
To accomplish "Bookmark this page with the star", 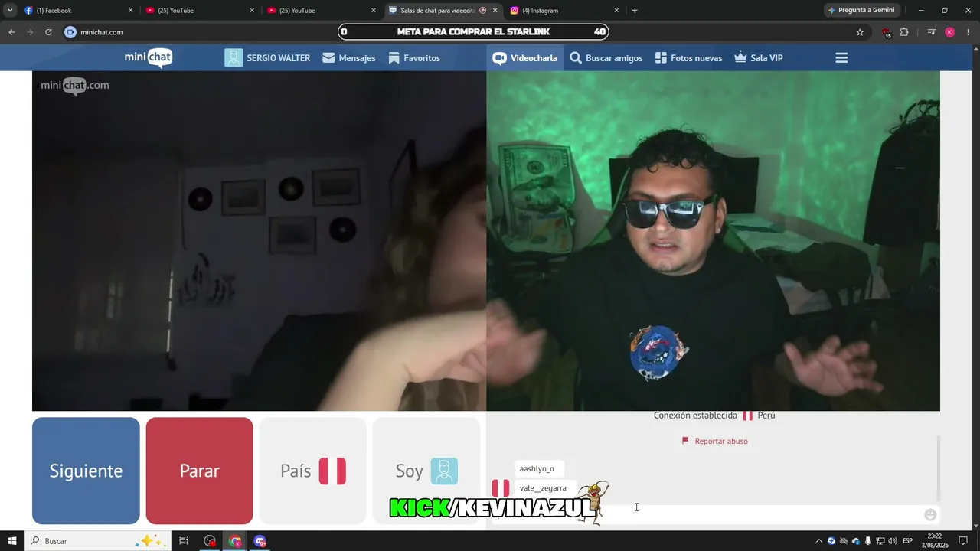I will click(x=860, y=32).
